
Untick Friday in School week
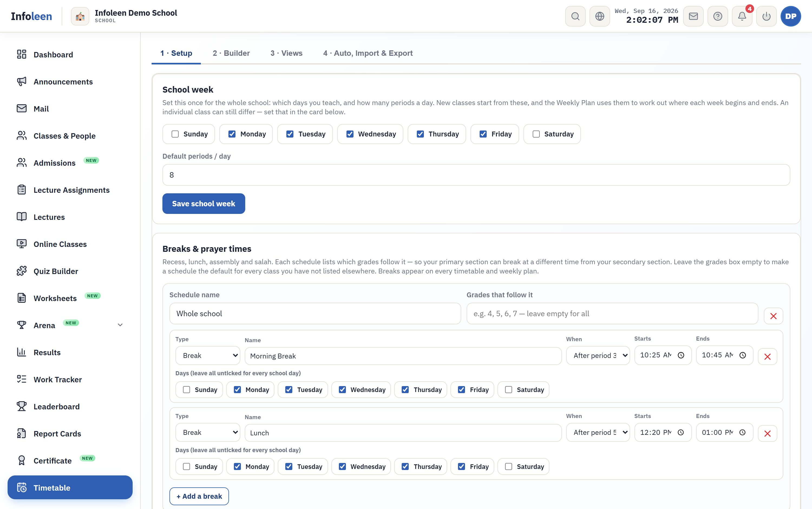pyautogui.click(x=483, y=134)
